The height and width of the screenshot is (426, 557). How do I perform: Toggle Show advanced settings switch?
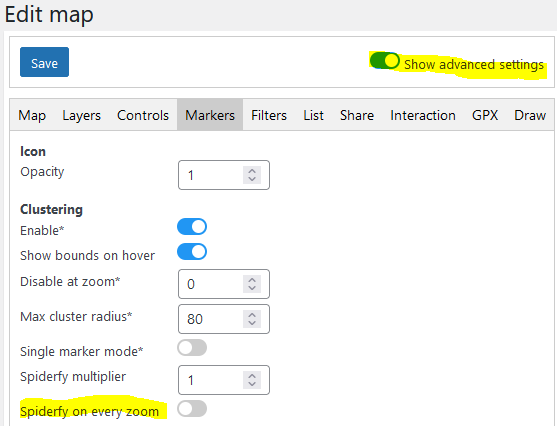384,60
